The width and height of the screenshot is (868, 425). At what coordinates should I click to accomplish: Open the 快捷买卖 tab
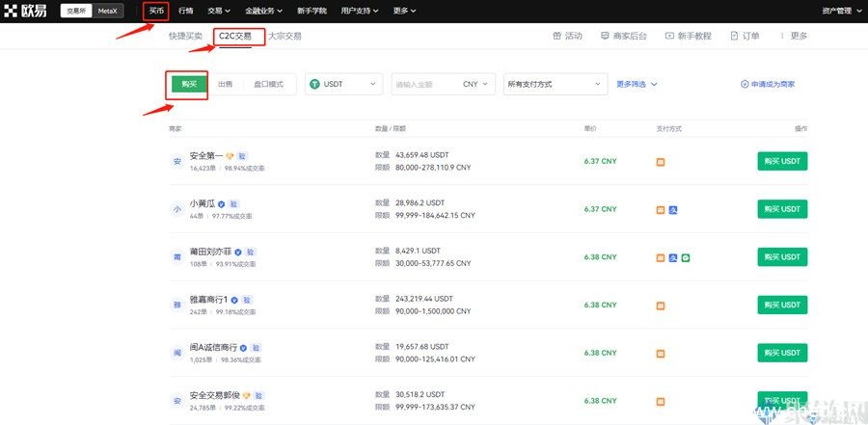click(185, 36)
